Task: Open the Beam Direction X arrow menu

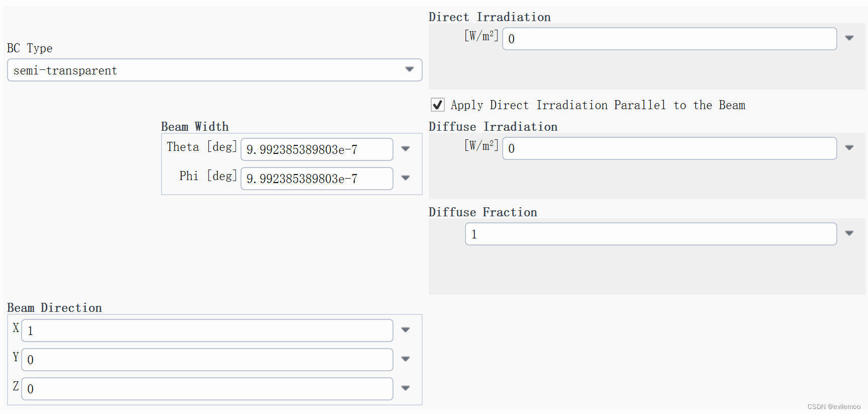Action: pos(406,330)
